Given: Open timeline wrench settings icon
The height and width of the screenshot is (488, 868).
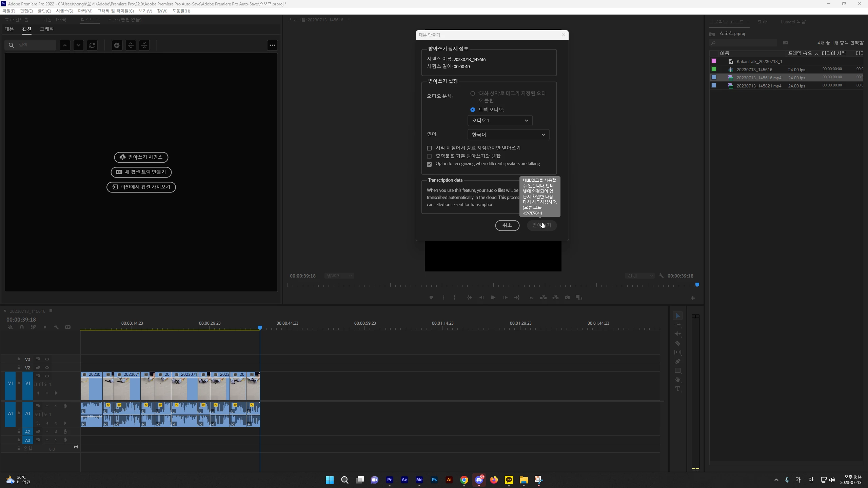Looking at the screenshot, I should 56,327.
